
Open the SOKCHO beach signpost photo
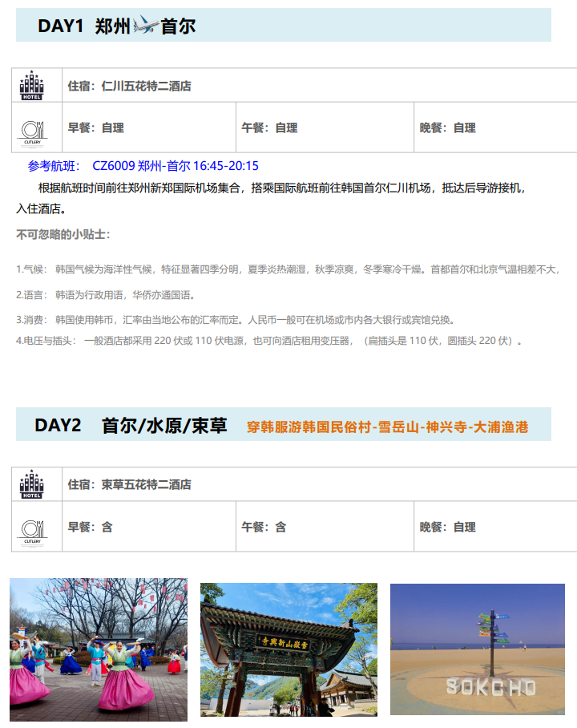point(478,649)
